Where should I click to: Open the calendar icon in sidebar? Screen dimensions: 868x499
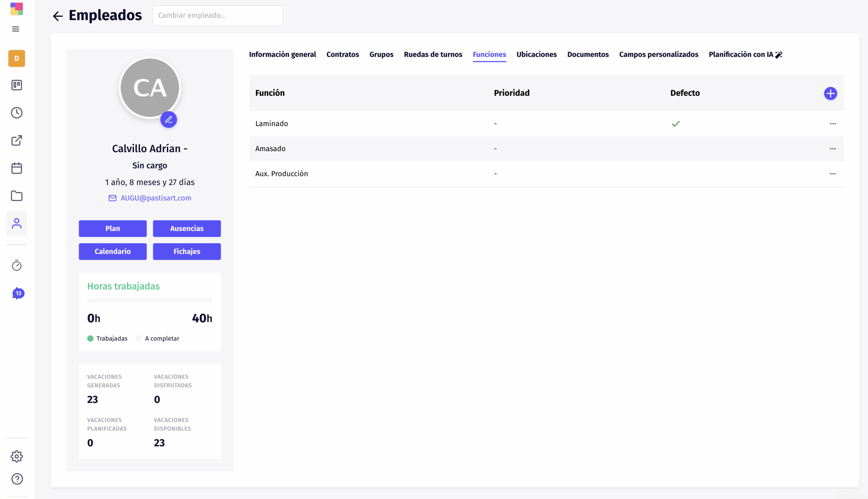pos(17,168)
